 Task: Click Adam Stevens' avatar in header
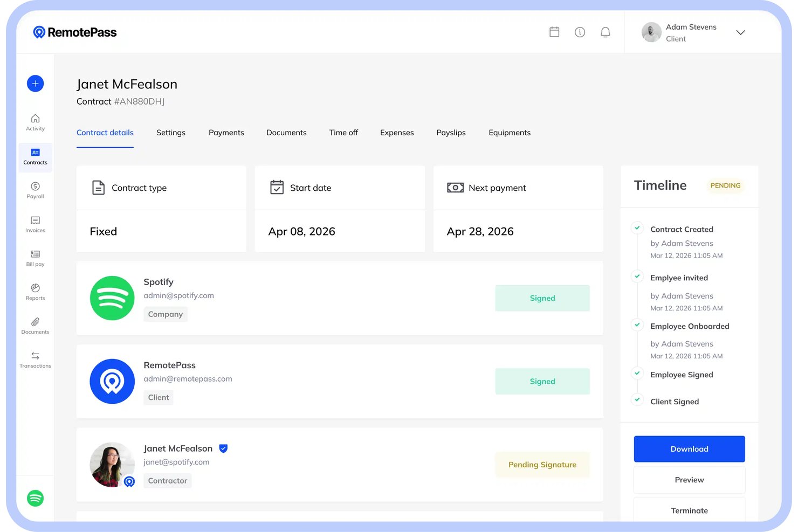[x=651, y=32]
